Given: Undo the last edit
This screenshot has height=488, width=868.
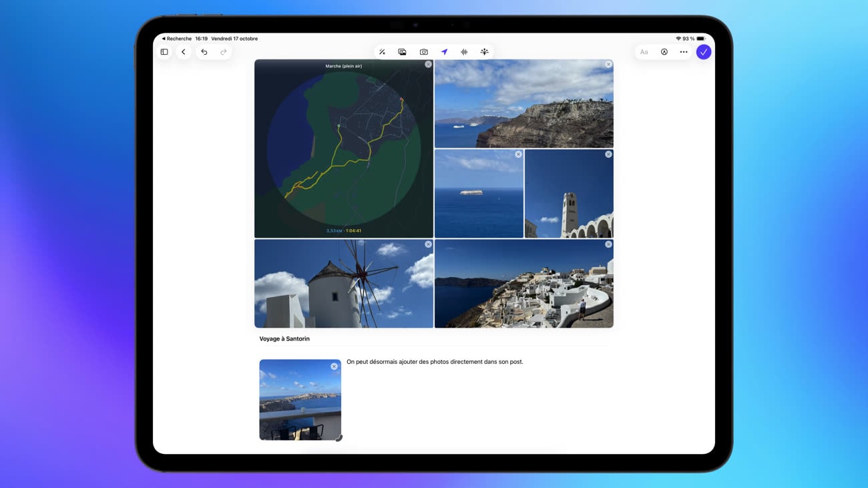Looking at the screenshot, I should (x=204, y=52).
